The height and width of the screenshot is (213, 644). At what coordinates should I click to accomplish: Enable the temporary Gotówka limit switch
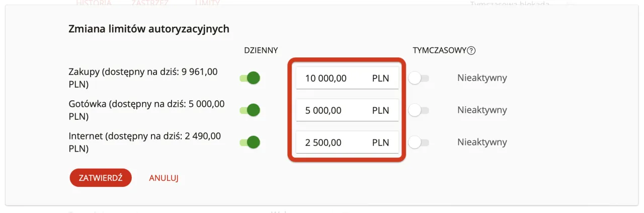(x=419, y=110)
